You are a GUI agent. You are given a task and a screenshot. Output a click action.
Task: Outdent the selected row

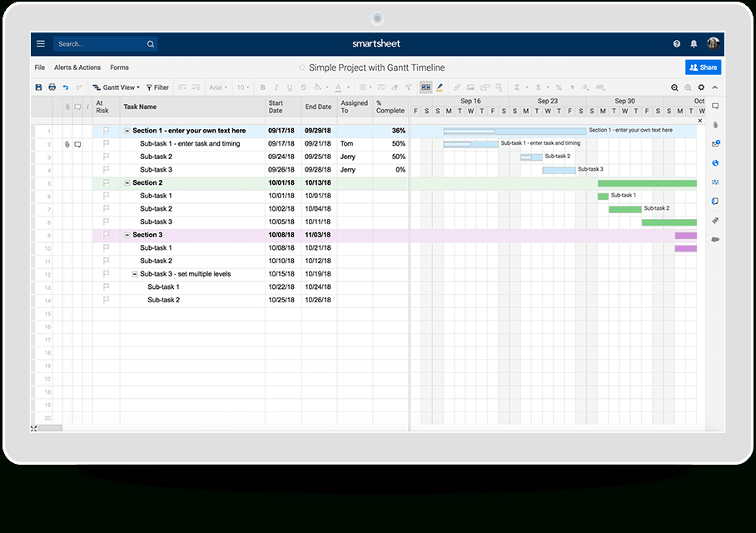[x=182, y=87]
